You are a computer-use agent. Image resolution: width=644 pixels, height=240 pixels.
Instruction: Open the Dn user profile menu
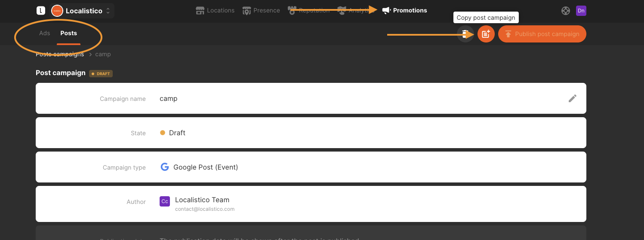click(581, 11)
